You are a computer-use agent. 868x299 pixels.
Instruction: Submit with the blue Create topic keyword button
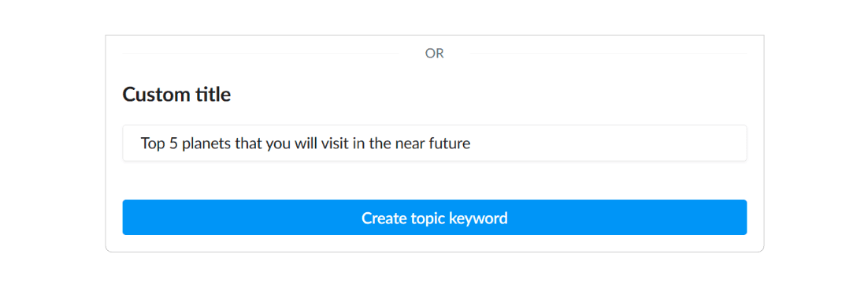pyautogui.click(x=435, y=218)
